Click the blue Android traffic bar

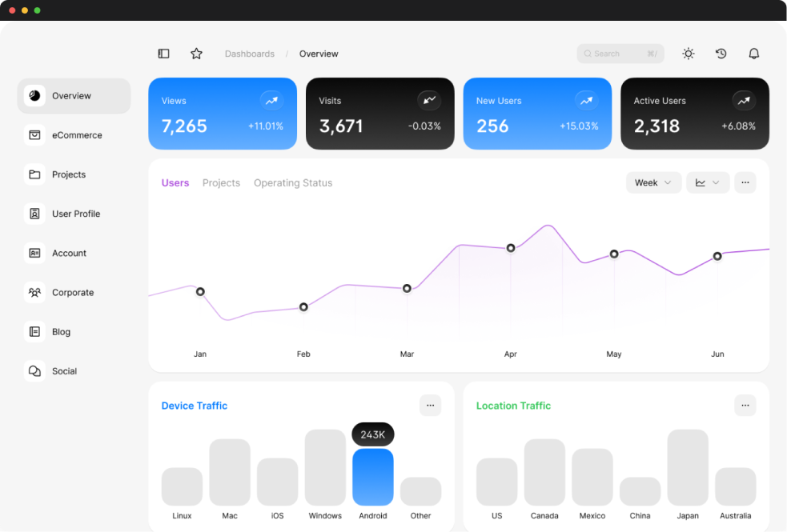coord(373,477)
